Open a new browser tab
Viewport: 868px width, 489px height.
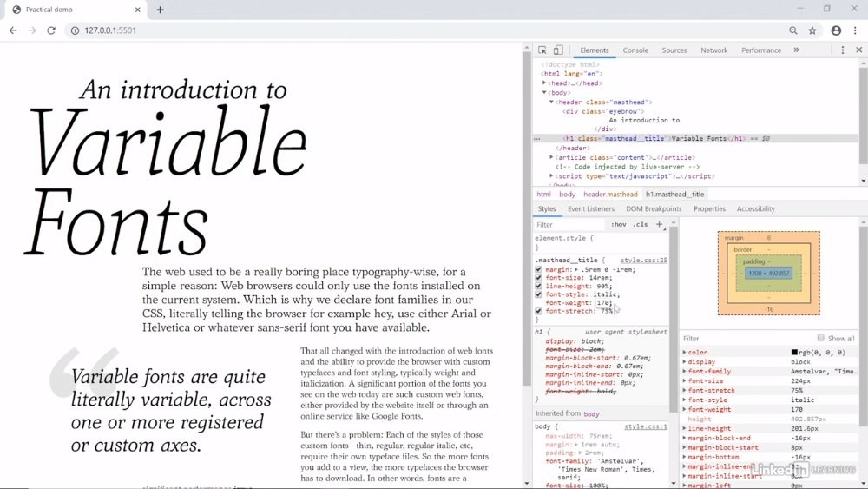(160, 10)
